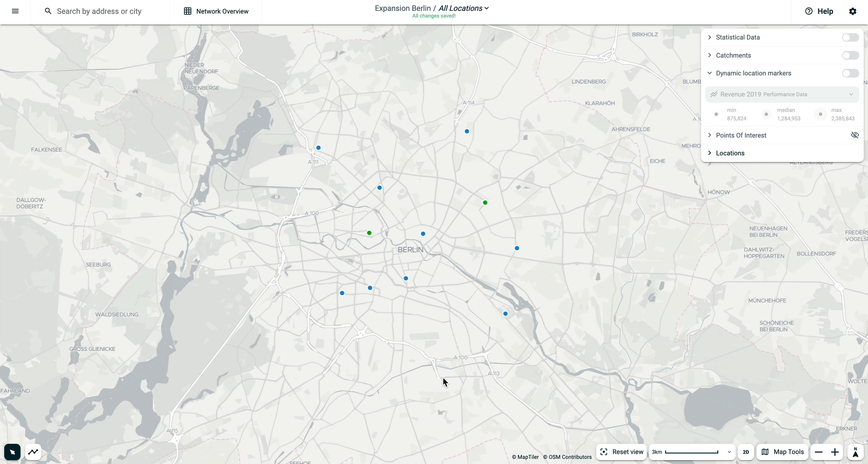Image resolution: width=868 pixels, height=464 pixels.
Task: Open the Help question mark icon
Action: [x=809, y=11]
